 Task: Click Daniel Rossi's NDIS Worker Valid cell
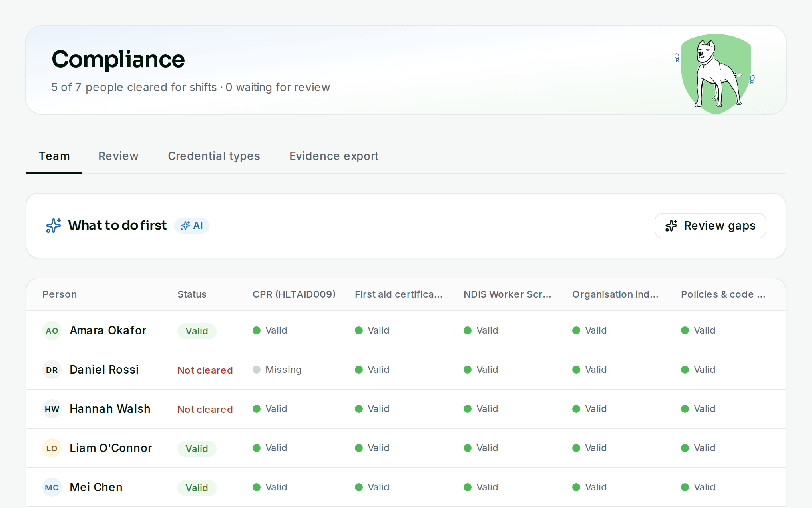coord(481,370)
